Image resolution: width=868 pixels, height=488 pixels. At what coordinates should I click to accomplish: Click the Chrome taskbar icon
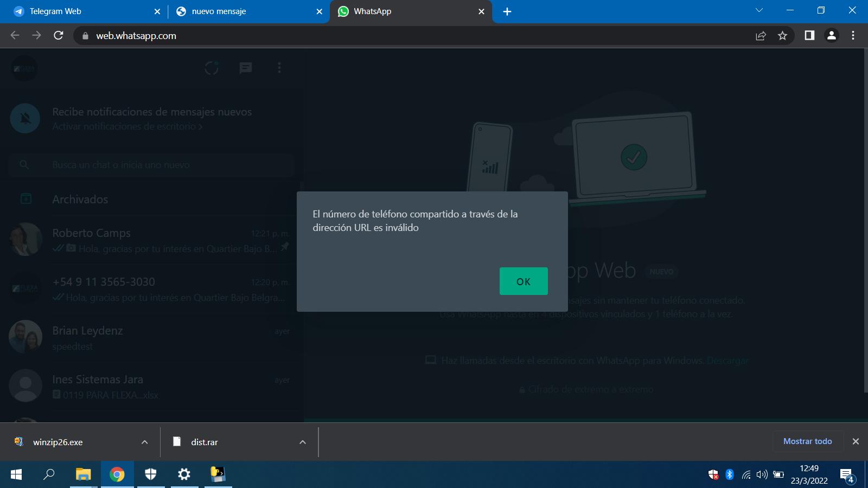[x=117, y=474]
